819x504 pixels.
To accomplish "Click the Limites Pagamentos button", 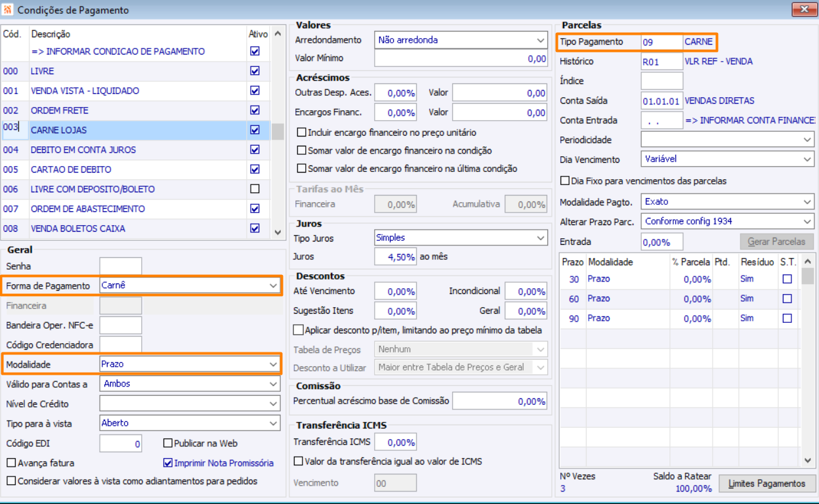I will [767, 484].
